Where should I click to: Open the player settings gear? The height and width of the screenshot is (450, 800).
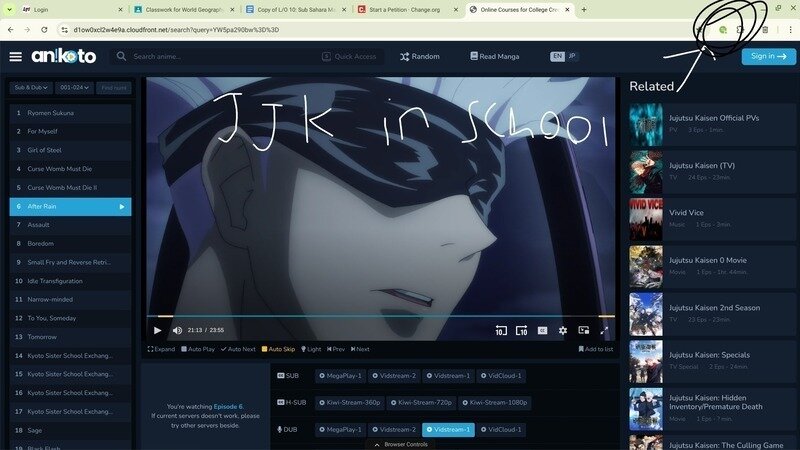[x=563, y=330]
